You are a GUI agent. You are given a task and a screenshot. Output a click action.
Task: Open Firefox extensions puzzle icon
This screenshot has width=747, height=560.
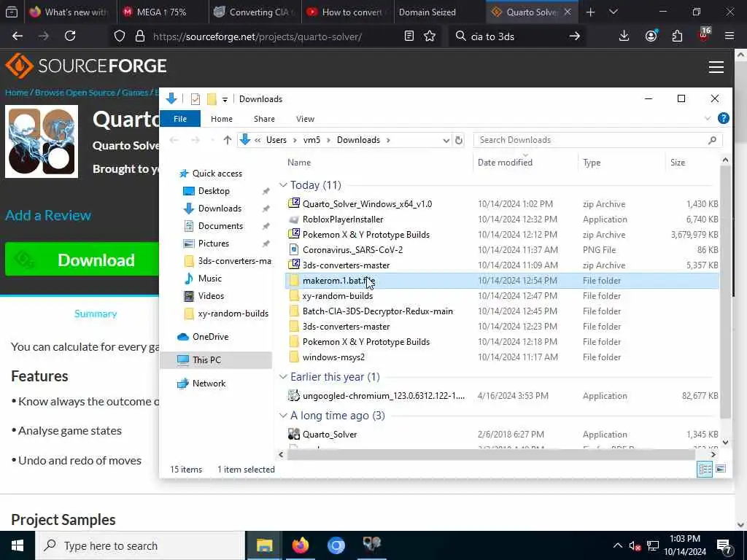point(677,36)
